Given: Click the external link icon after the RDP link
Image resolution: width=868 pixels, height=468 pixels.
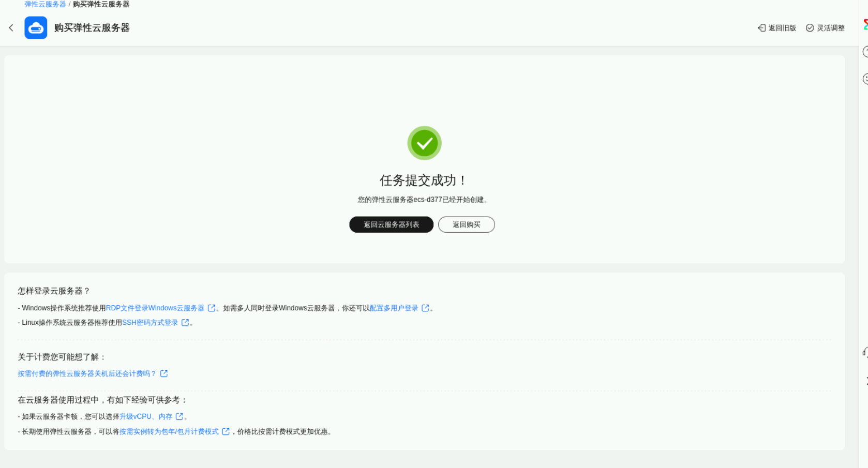Looking at the screenshot, I should click(212, 308).
